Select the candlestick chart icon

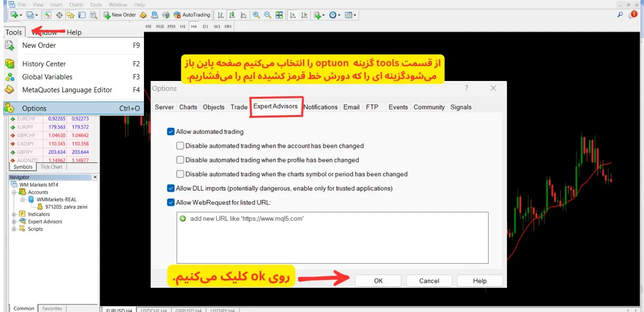coord(232,15)
